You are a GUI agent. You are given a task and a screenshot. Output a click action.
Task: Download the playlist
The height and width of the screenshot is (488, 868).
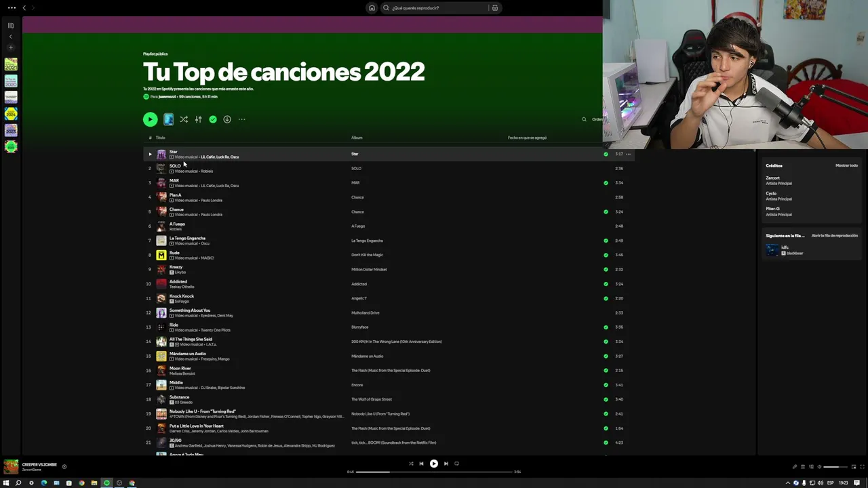point(227,119)
